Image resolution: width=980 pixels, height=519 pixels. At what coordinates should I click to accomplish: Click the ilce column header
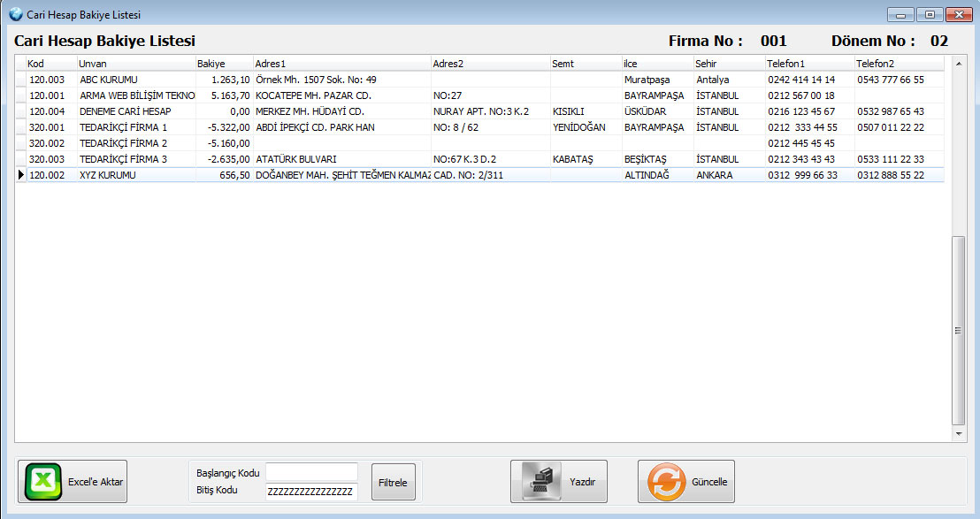[657, 64]
